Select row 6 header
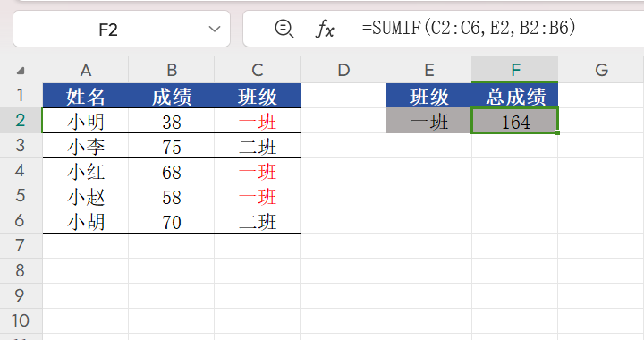 click(x=21, y=220)
